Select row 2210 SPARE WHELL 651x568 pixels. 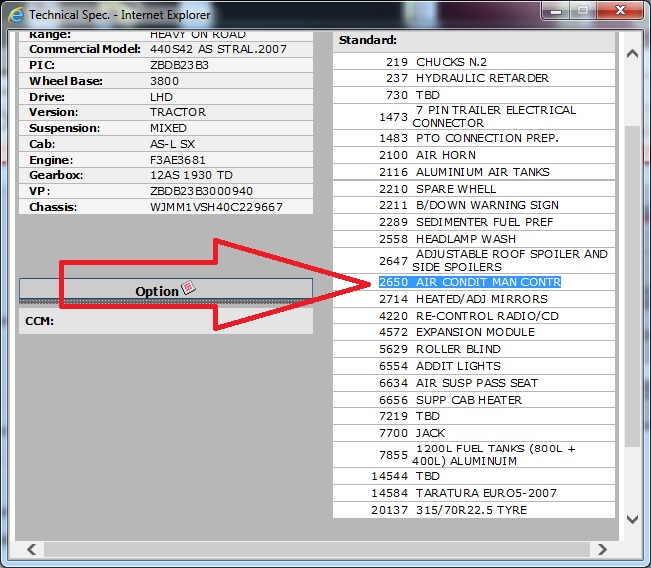coord(474,189)
